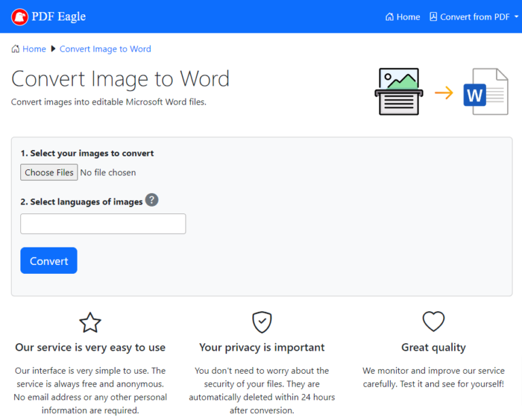
Task: Go to Home via breadcrumb link
Action: (34, 49)
